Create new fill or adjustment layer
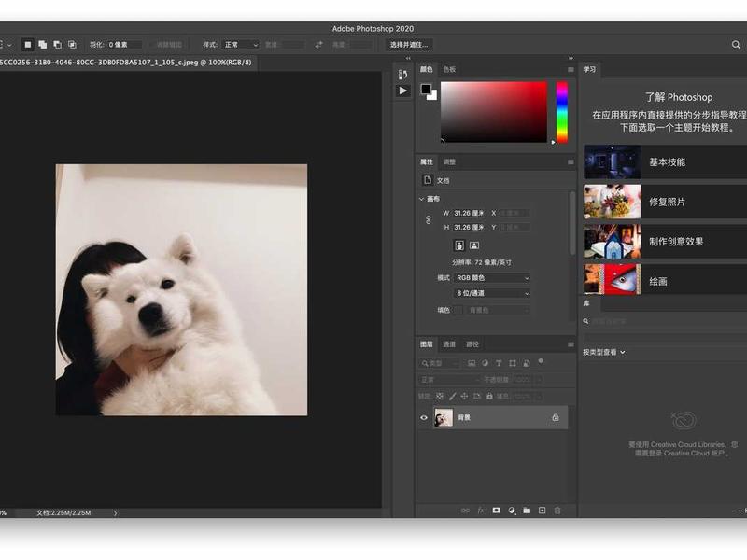Image resolution: width=747 pixels, height=560 pixels. tap(511, 511)
